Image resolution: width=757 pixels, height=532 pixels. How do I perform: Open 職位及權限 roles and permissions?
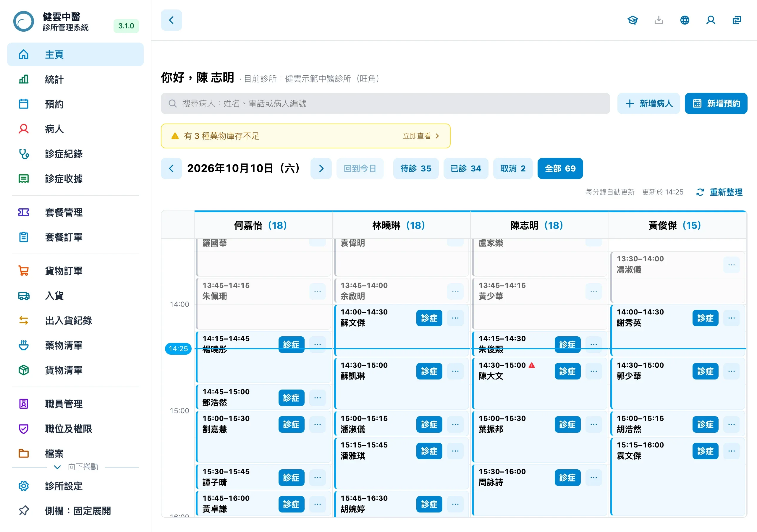(75, 429)
